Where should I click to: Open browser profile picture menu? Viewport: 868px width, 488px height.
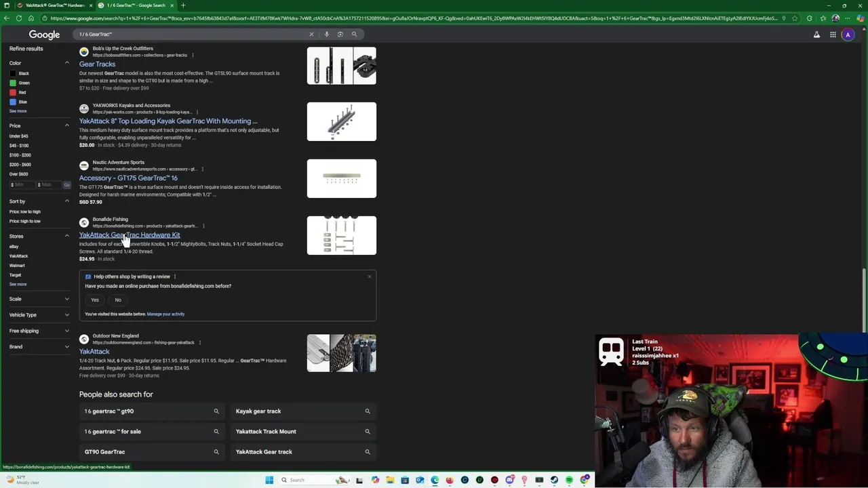(835, 18)
